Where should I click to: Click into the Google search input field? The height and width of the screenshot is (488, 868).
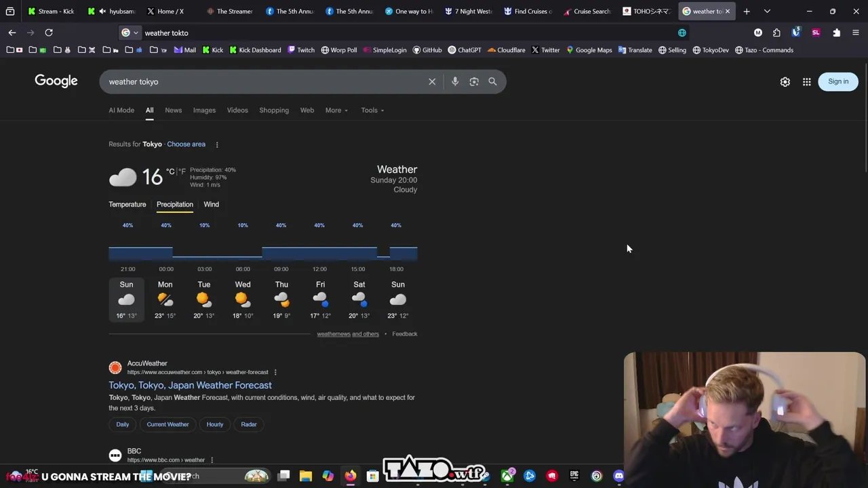(x=264, y=81)
